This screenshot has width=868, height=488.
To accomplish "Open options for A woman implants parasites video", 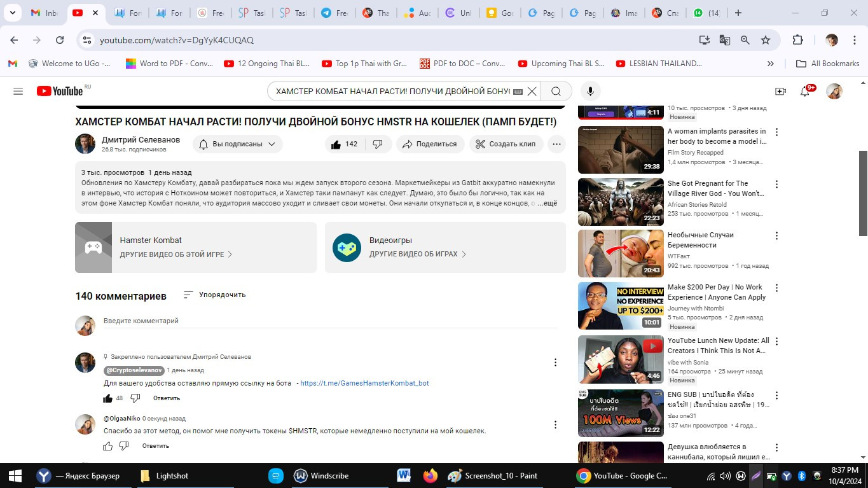I will click(x=776, y=132).
